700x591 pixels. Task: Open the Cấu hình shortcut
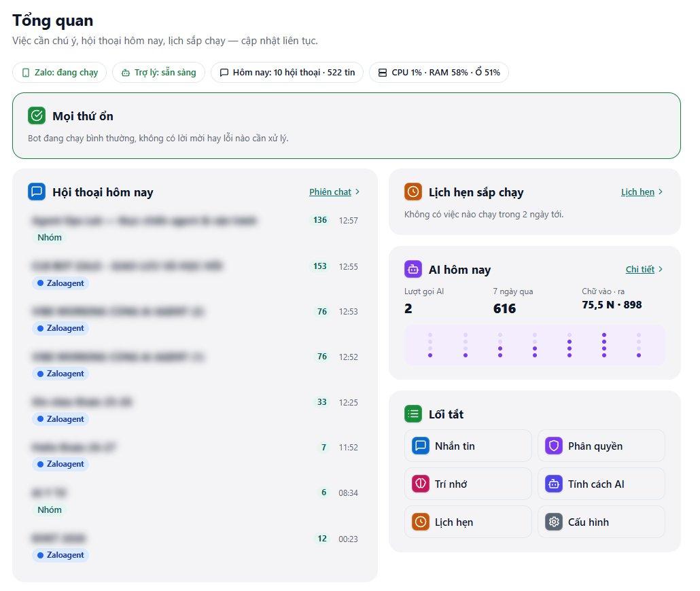click(x=601, y=522)
